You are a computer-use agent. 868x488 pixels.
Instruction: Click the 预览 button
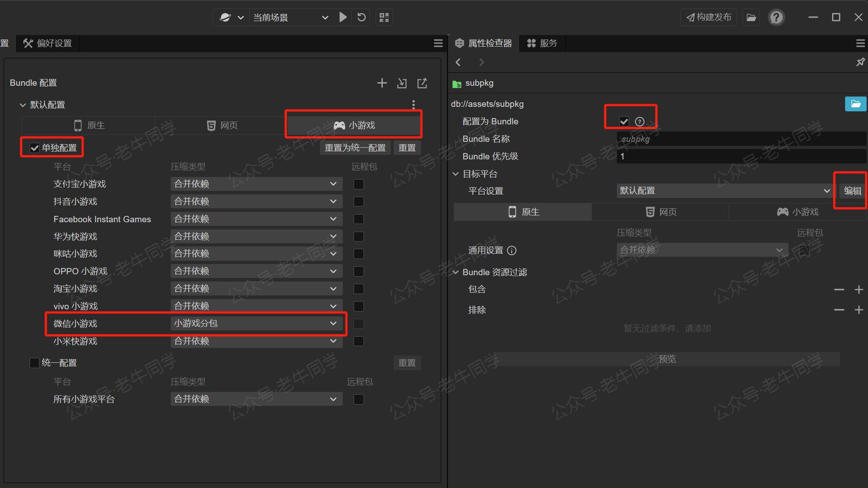(667, 359)
